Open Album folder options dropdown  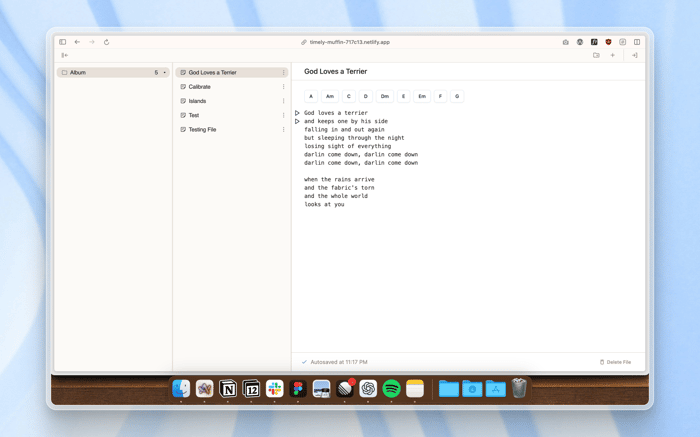(x=164, y=72)
